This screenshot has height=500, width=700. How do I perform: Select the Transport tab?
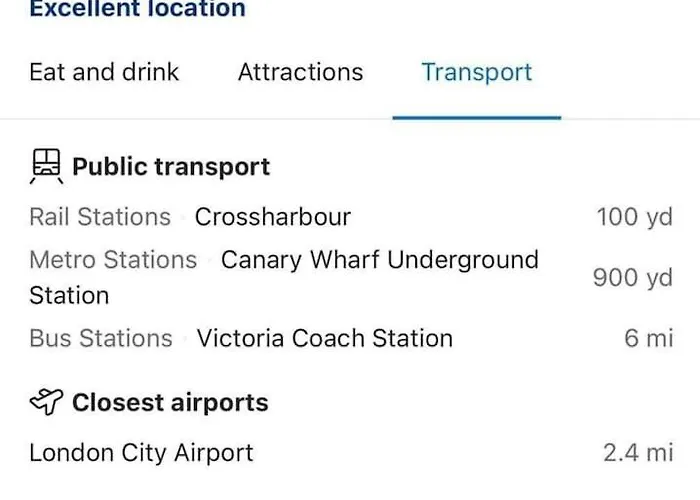(x=477, y=73)
